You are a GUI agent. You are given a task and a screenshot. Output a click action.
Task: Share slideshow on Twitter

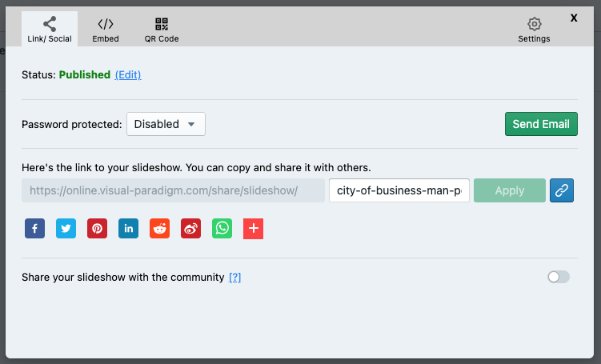tap(66, 229)
